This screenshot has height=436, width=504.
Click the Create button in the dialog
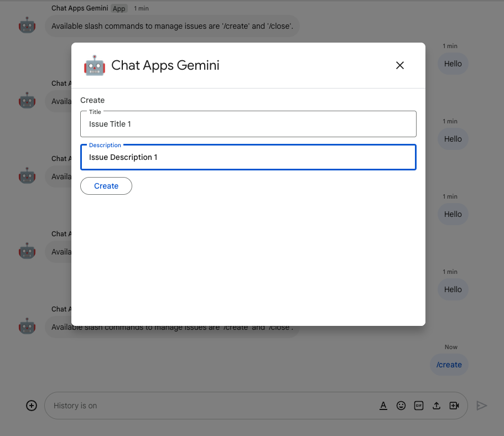pos(106,186)
